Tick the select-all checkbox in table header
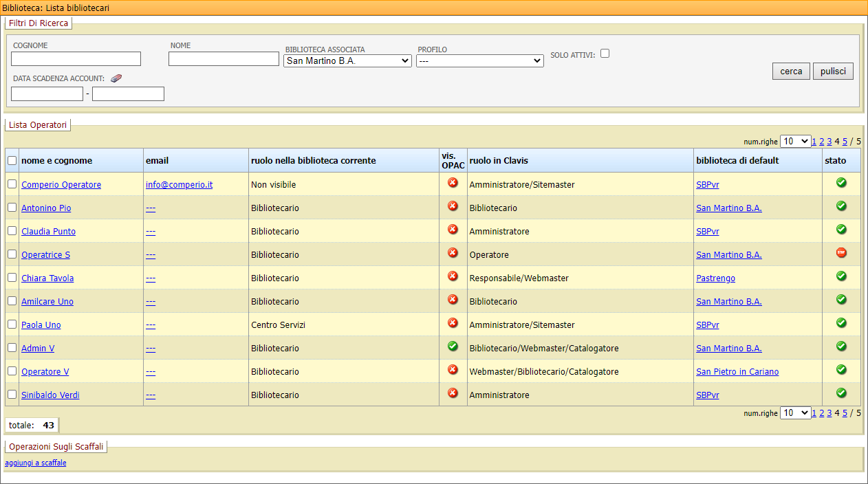 [x=12, y=161]
